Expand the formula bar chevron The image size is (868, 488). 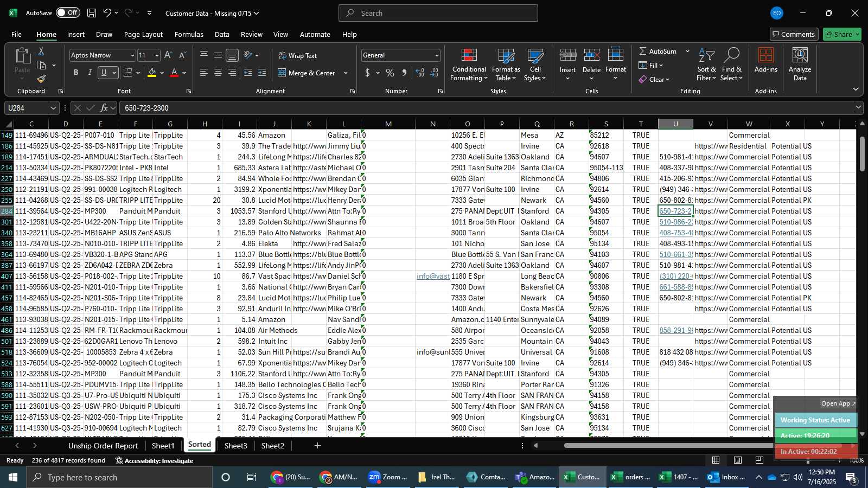pos(858,108)
